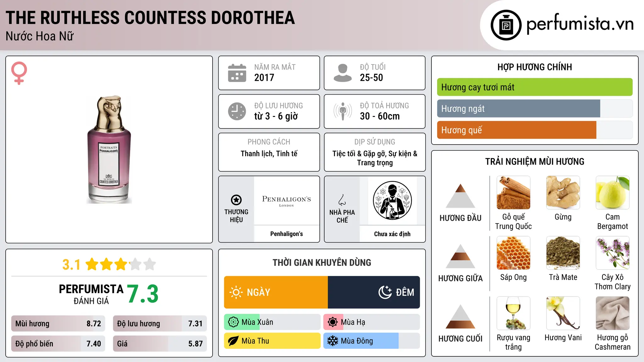The height and width of the screenshot is (362, 644).
Task: Click the star badge icon above THƯƠNG HIỆU
Action: (x=236, y=200)
